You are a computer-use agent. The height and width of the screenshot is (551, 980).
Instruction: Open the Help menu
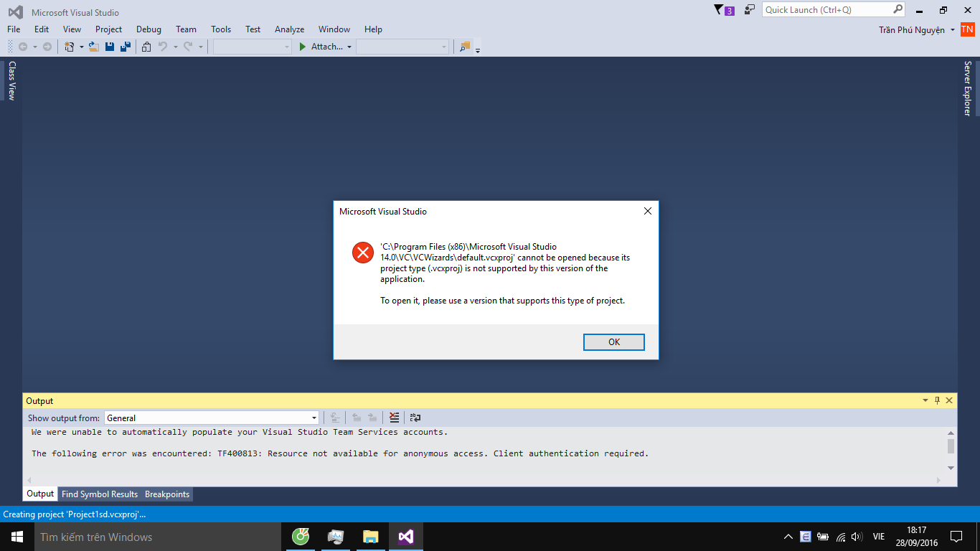click(x=373, y=29)
